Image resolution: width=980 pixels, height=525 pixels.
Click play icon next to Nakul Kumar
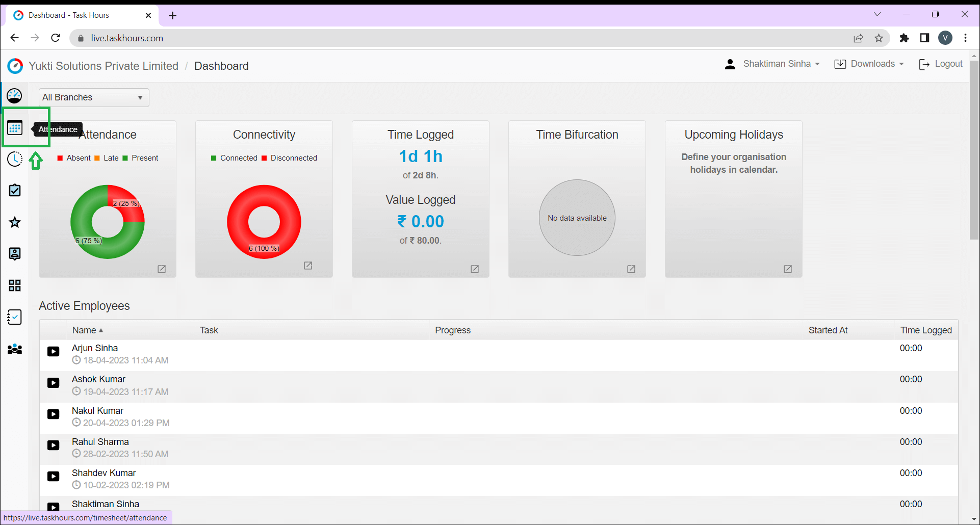54,414
